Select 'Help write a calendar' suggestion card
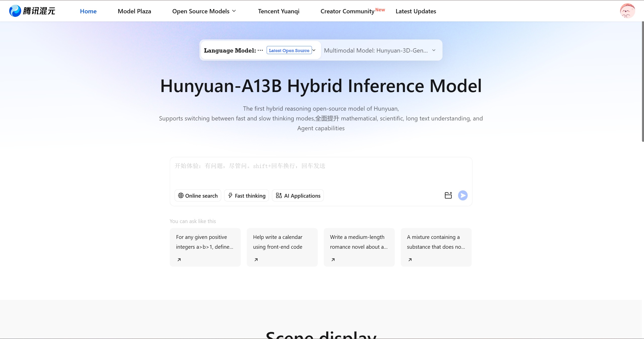The image size is (644, 339). coord(282,247)
